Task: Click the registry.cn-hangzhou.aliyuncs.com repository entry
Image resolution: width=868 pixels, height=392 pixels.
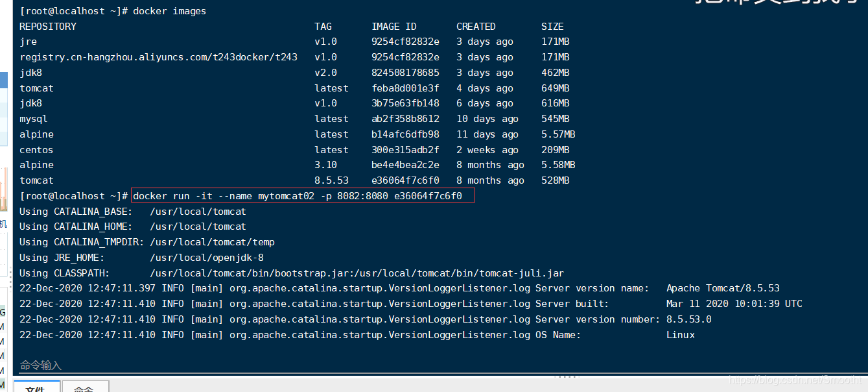Action: 158,57
